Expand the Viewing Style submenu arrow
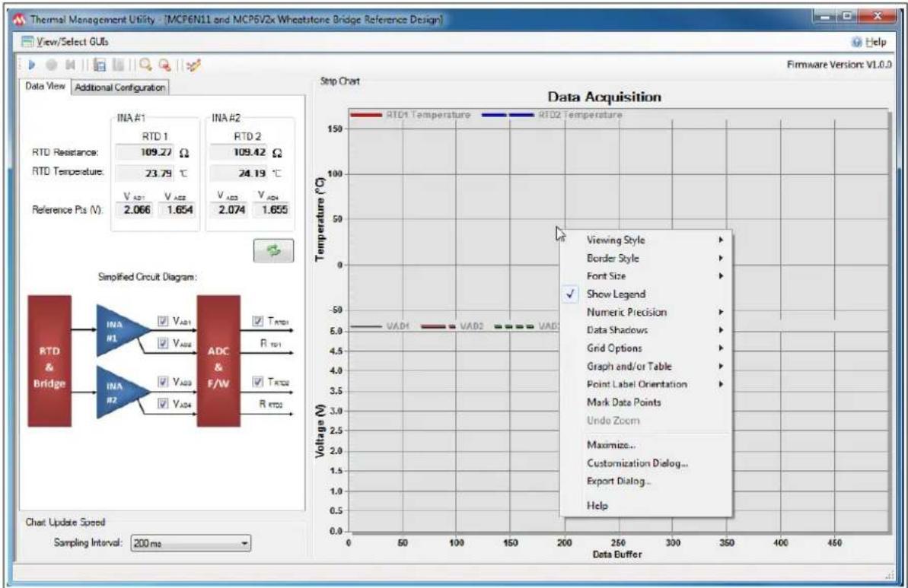Viewport: 908px width, 588px height. pos(721,240)
